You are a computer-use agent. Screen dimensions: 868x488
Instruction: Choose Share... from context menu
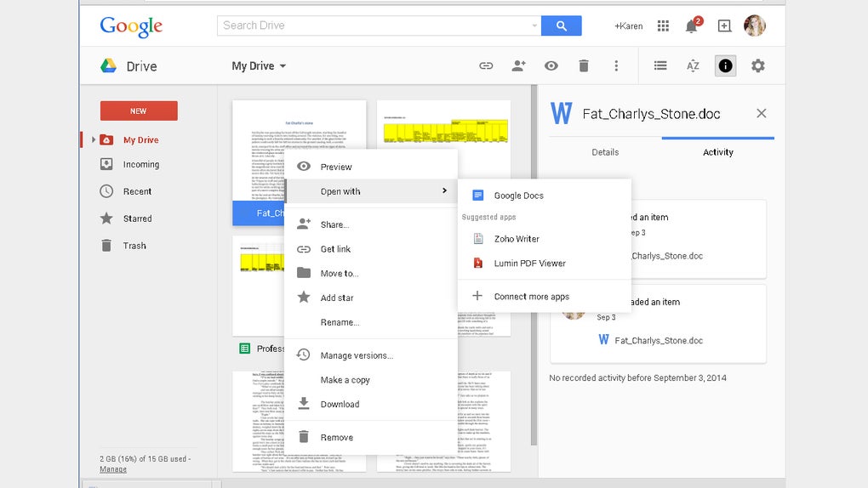click(371, 224)
